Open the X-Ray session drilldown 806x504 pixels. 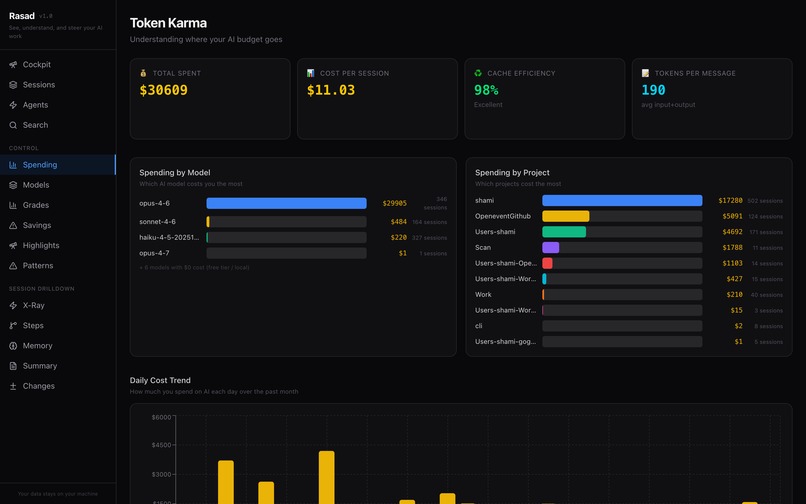coord(58,305)
